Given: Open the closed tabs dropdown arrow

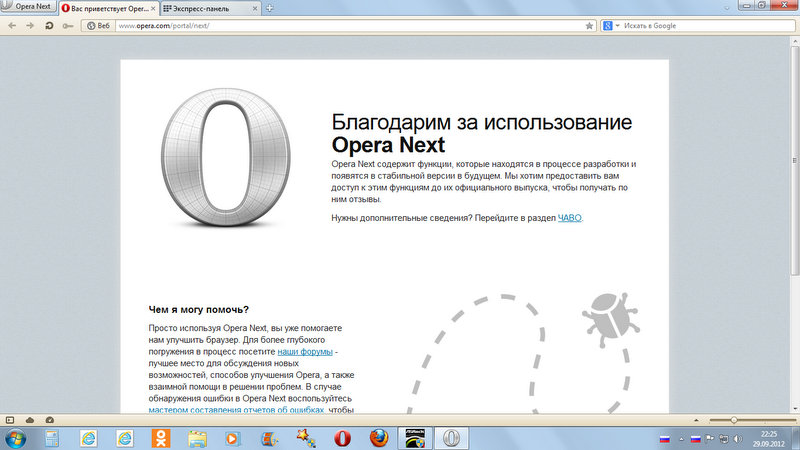Looking at the screenshot, I should (x=727, y=8).
